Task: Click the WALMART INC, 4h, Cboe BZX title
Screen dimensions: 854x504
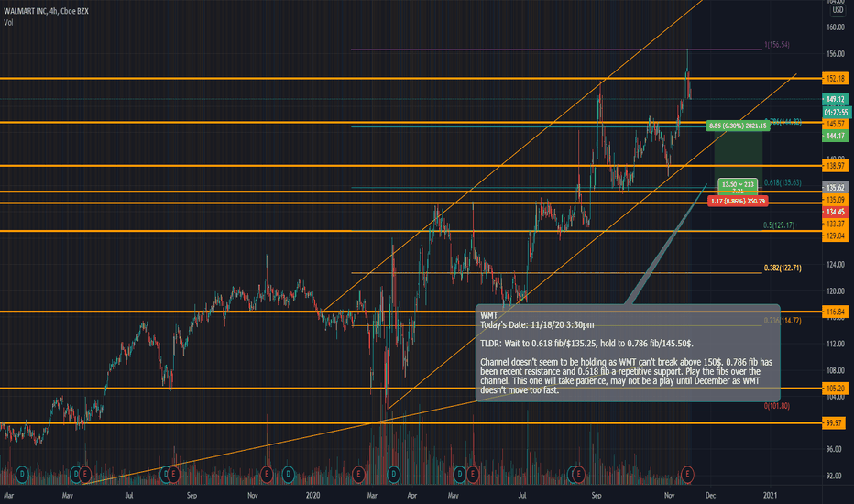Action: click(x=47, y=11)
